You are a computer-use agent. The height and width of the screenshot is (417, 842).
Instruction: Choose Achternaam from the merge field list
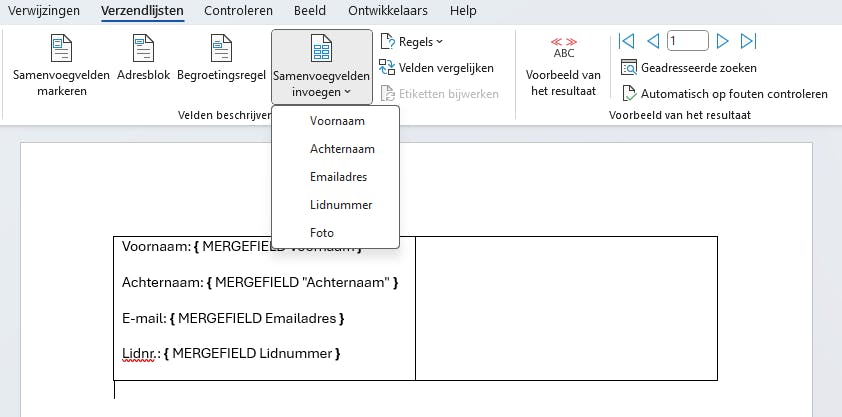coord(342,149)
